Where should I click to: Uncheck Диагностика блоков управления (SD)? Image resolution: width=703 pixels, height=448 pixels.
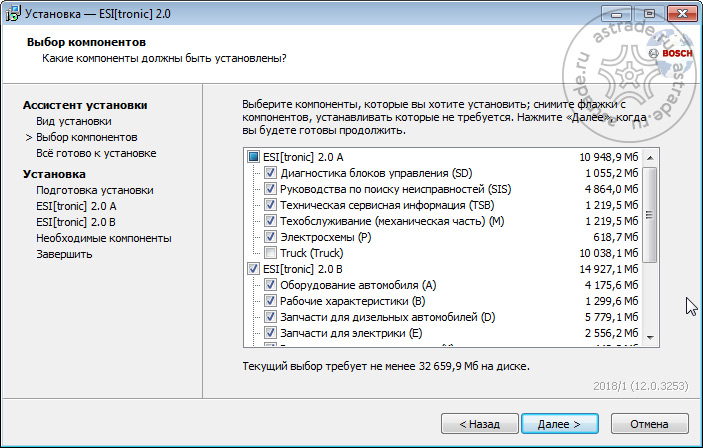pos(270,173)
